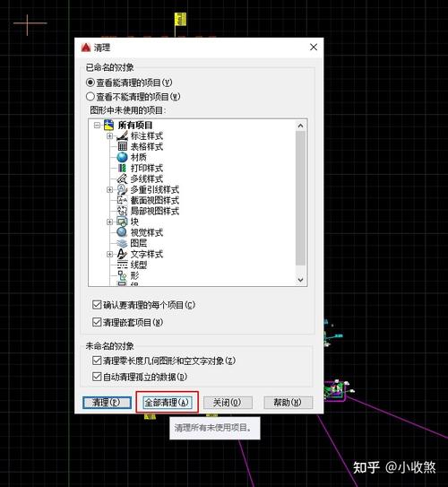This screenshot has width=448, height=487.
Task: Click the 表格样式 table icon
Action: [x=122, y=146]
